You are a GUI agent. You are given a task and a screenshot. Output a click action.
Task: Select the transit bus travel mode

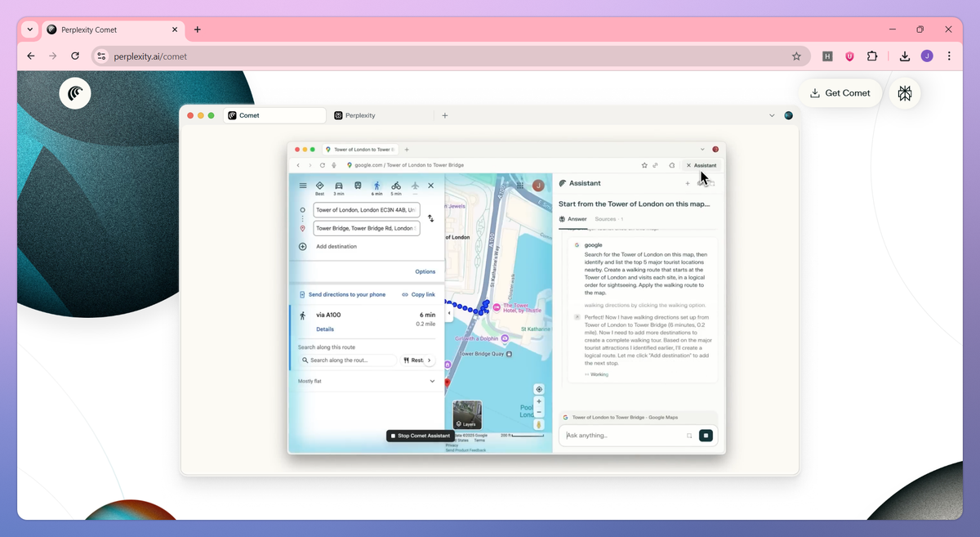(x=358, y=186)
